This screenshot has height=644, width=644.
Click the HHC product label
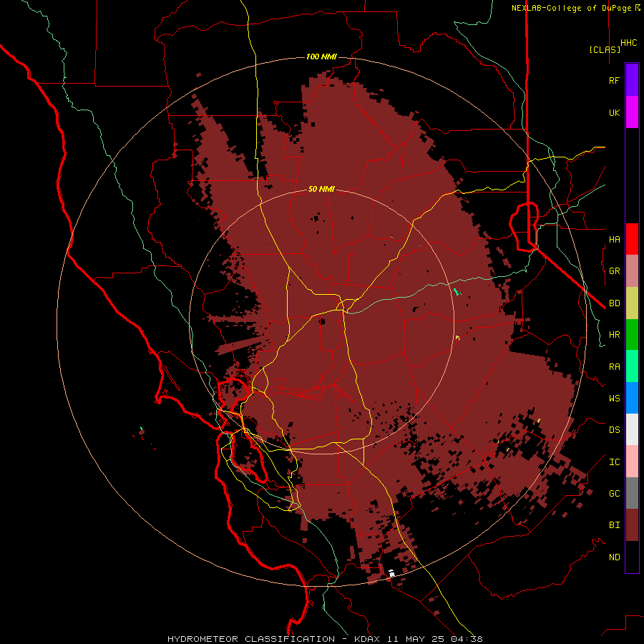(x=629, y=43)
